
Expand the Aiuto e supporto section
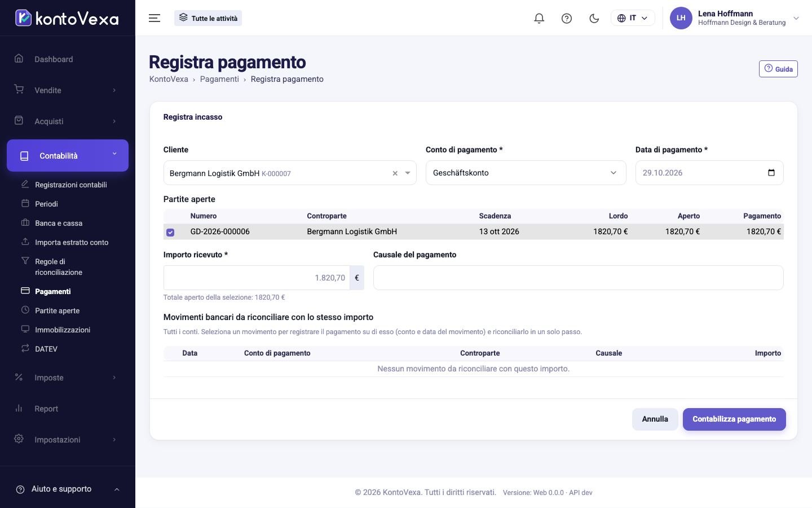point(68,489)
